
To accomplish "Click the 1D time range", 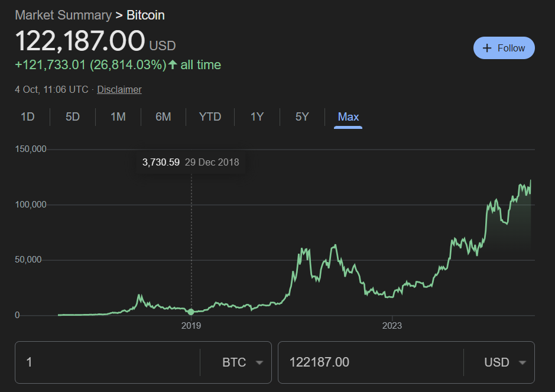I will click(x=27, y=117).
